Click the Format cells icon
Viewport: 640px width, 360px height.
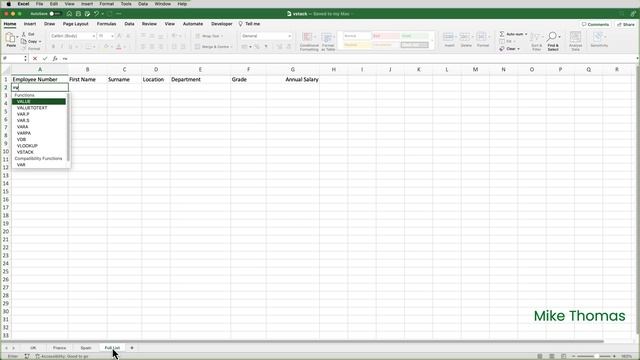482,40
